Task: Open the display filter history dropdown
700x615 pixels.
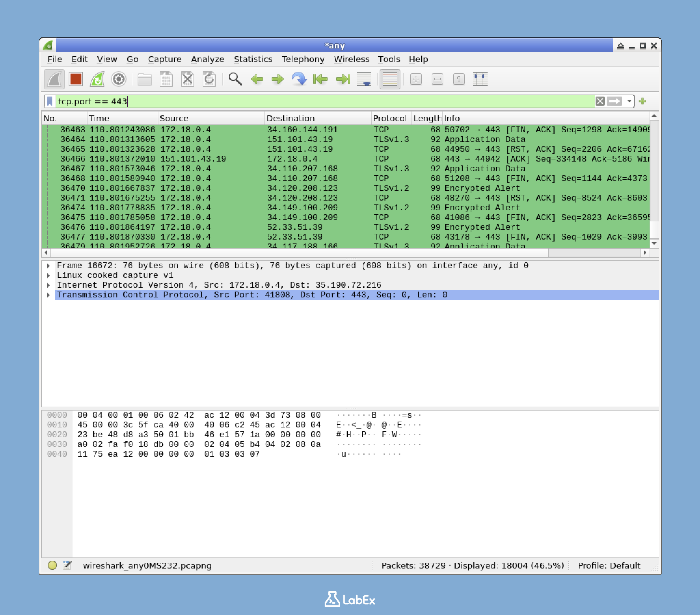Action: [x=629, y=101]
